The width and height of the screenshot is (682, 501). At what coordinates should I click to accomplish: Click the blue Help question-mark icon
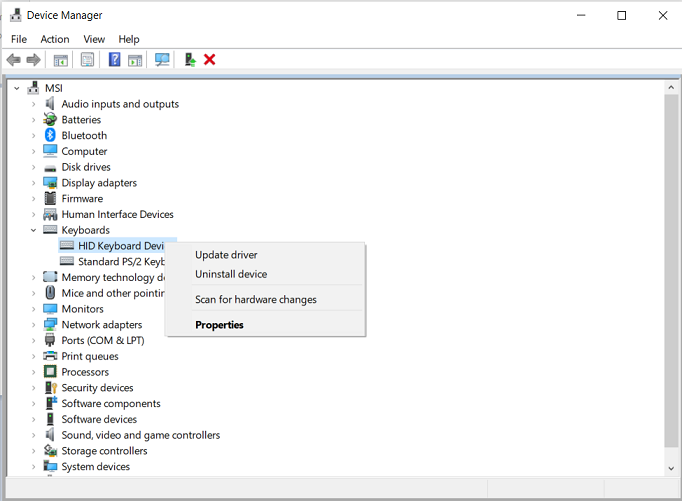[114, 59]
